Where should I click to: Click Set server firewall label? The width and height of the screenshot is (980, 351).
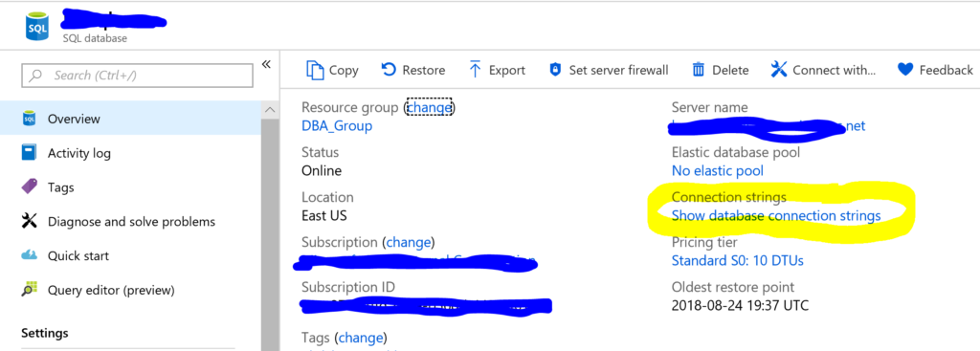(619, 70)
